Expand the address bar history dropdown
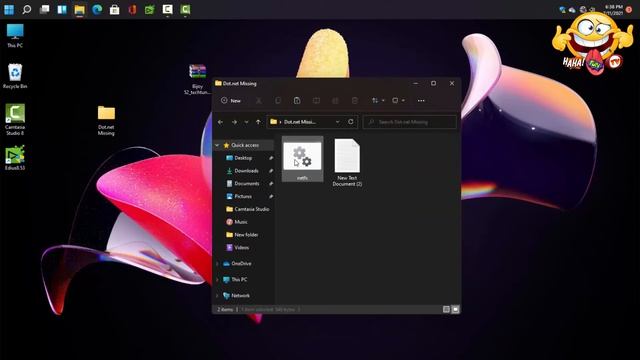The image size is (640, 360). 338,122
